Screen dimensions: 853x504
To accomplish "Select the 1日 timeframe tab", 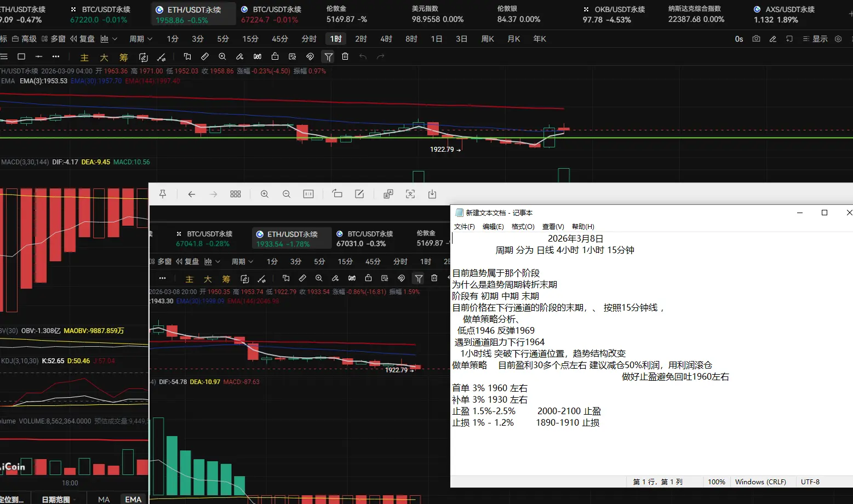I will click(437, 39).
